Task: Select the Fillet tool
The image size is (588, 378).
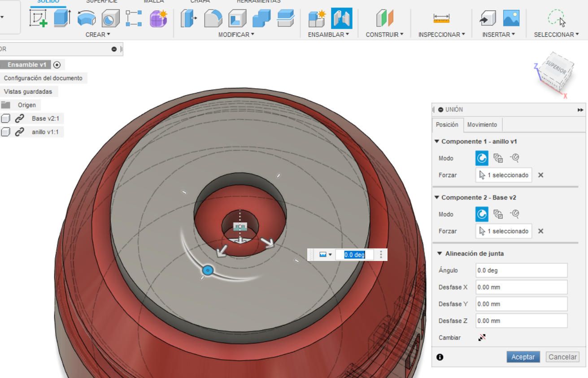Action: (213, 18)
